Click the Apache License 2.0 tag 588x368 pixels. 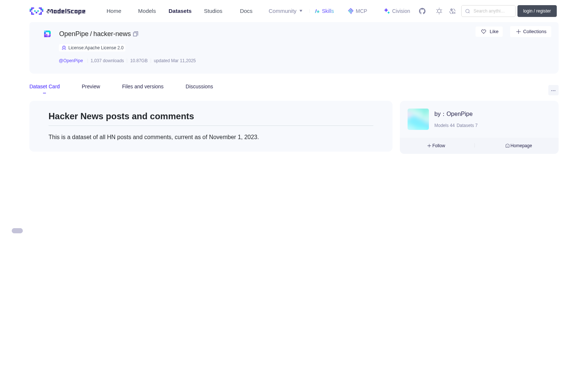pyautogui.click(x=92, y=48)
